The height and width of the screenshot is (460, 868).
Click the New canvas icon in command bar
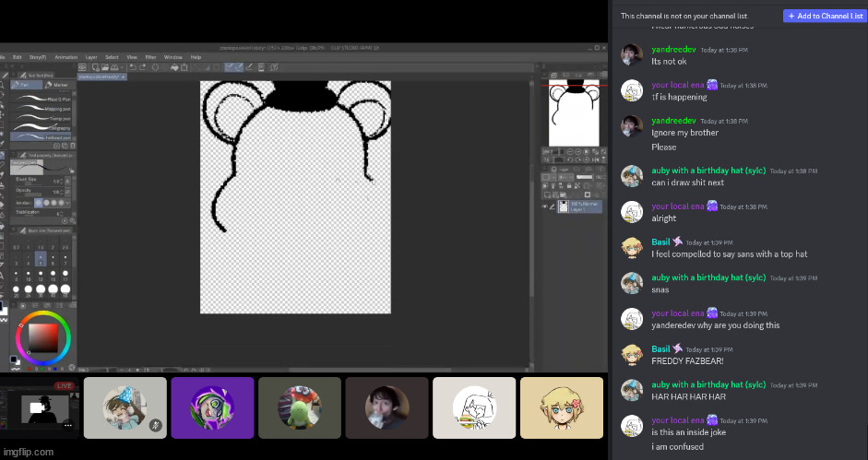(96, 67)
